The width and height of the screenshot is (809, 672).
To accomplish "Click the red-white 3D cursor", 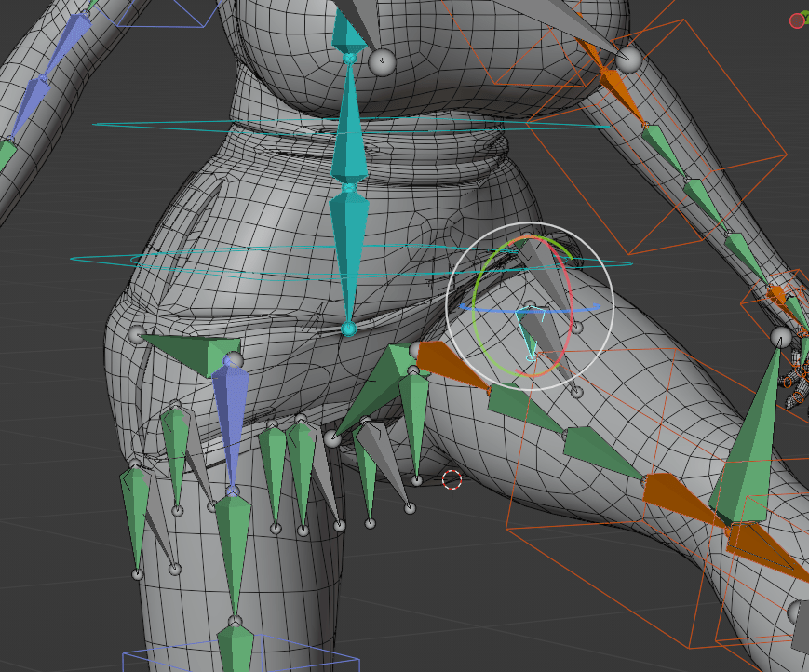I will [452, 479].
